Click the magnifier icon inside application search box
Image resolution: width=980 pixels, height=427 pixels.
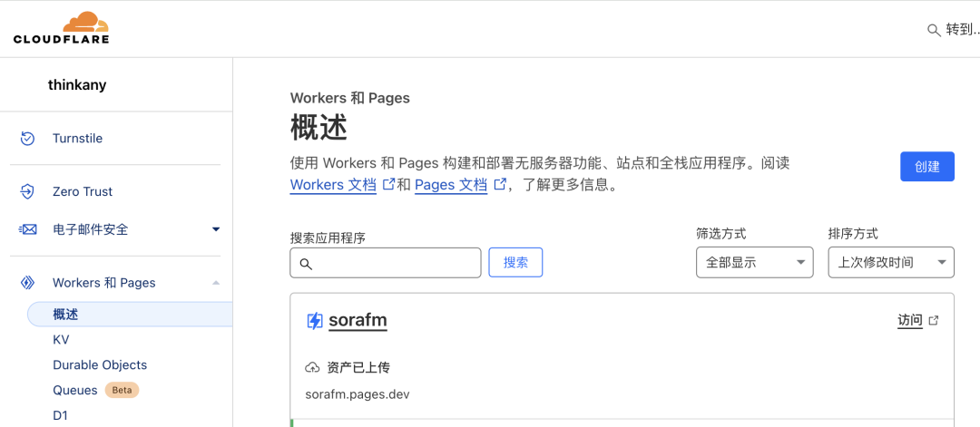tap(306, 264)
